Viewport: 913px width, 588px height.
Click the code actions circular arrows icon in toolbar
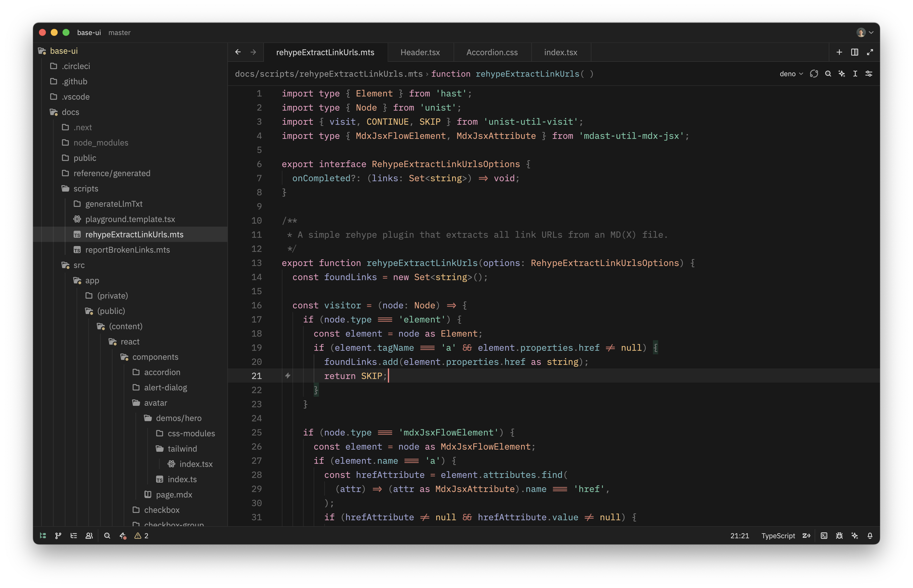[x=814, y=74]
